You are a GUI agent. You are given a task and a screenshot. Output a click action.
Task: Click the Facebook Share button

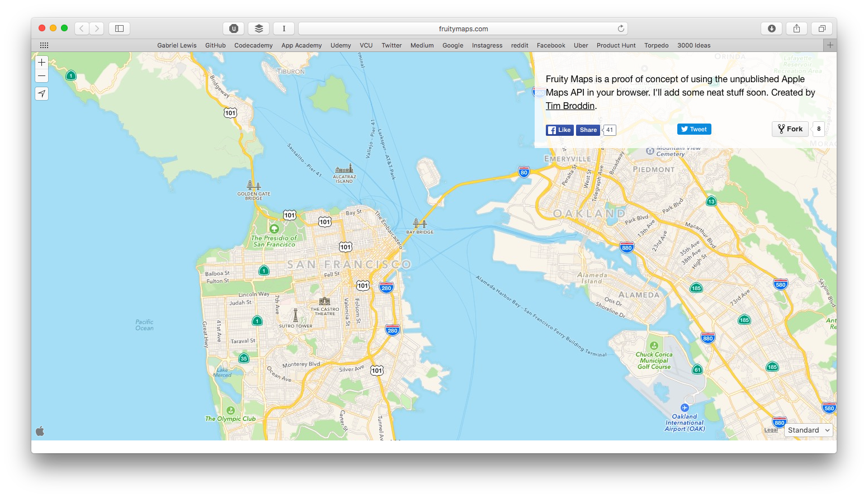588,130
